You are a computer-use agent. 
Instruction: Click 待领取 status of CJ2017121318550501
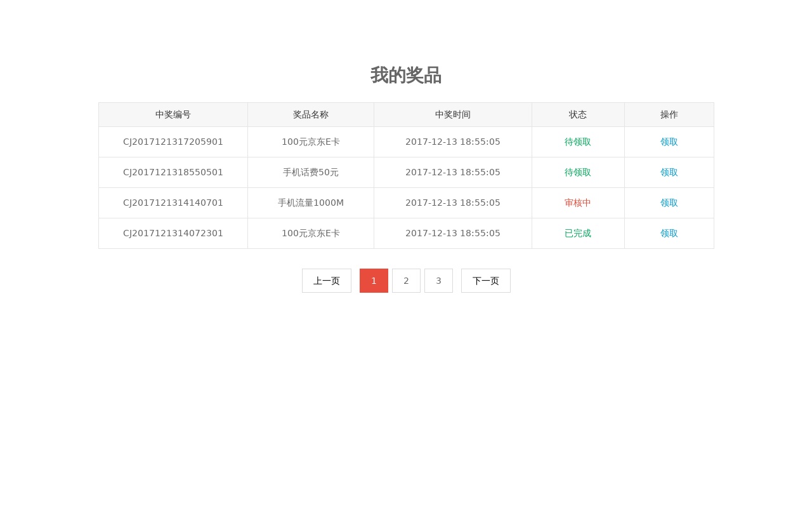[578, 173]
